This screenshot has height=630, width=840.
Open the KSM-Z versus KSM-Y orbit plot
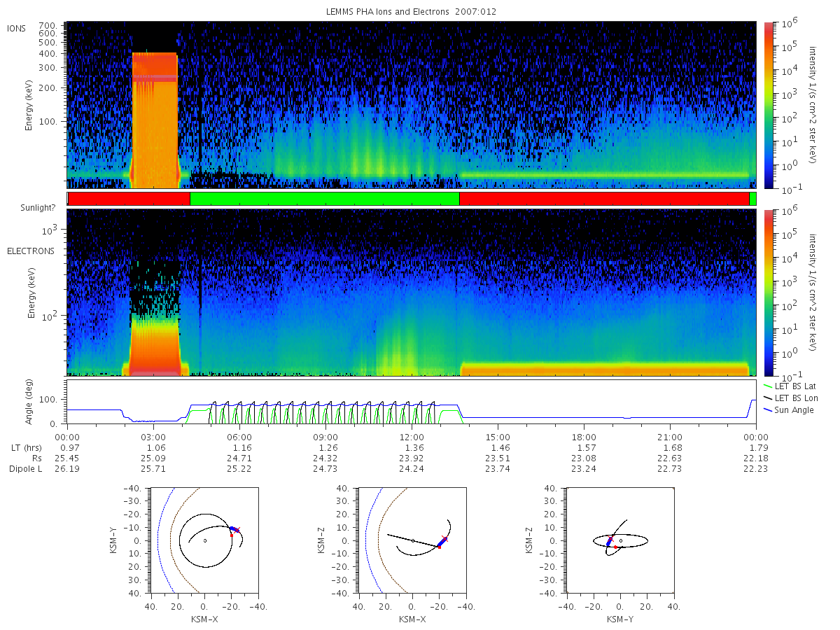pos(620,540)
